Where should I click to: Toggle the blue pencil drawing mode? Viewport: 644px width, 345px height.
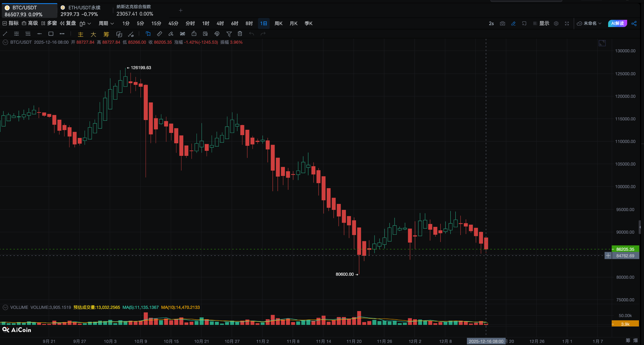click(513, 24)
